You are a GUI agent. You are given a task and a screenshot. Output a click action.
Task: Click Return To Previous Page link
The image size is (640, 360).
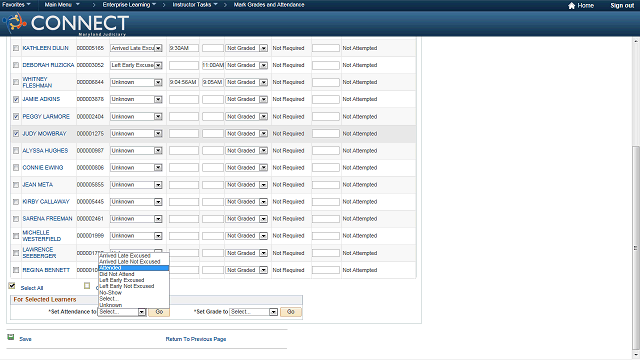tap(196, 339)
